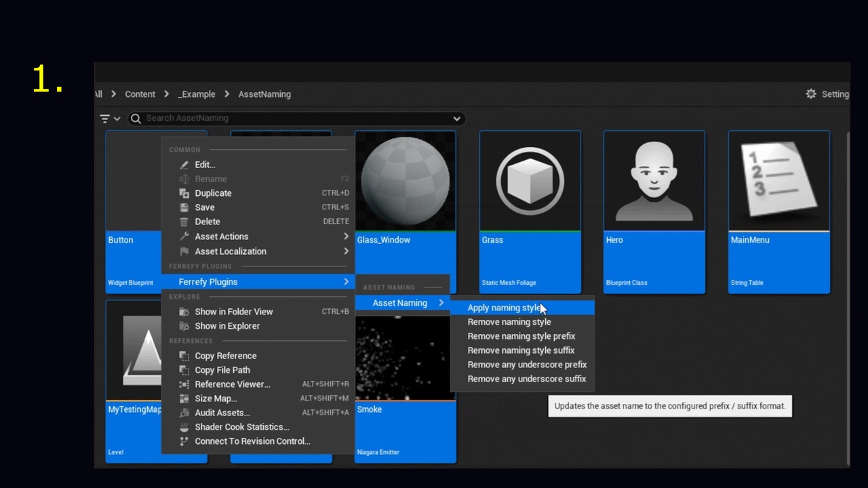Expand the Asset Actions submenu arrow

(346, 237)
